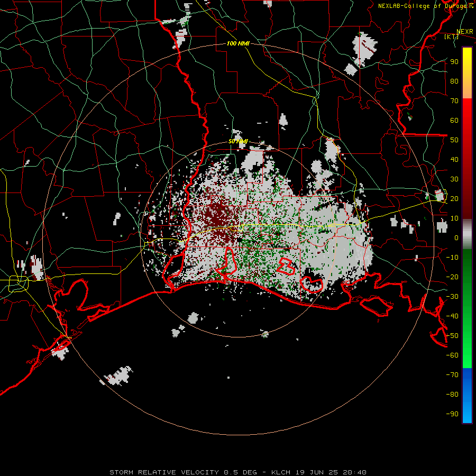Select the positive 40 knots scale value

tap(454, 159)
